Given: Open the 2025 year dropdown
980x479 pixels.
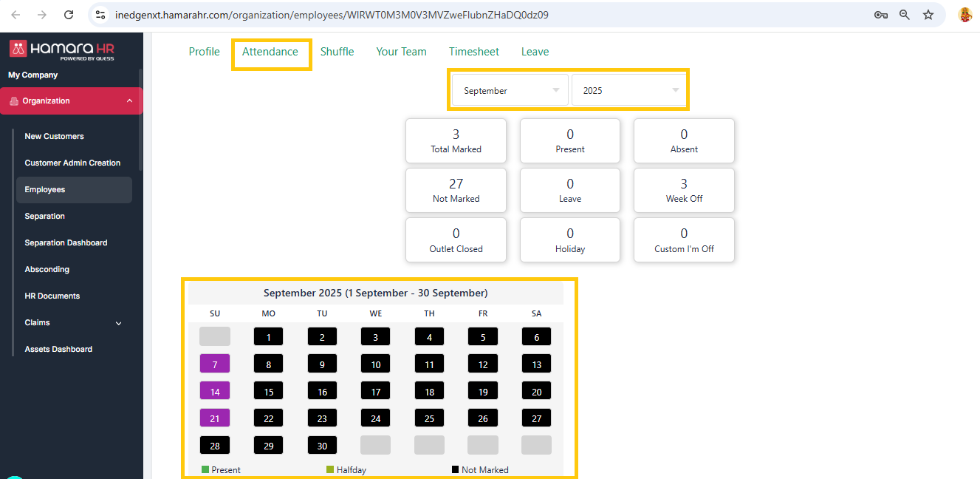Looking at the screenshot, I should [629, 90].
